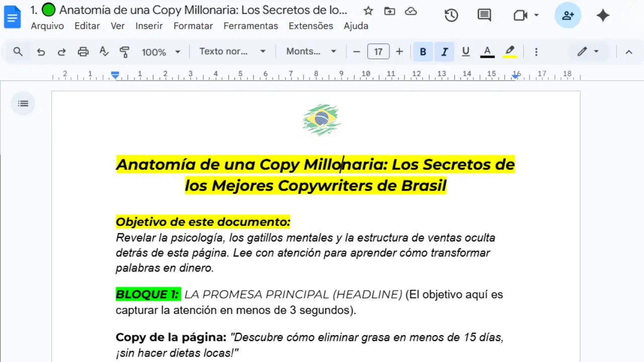Viewport: 644px width, 362px height.
Task: Open version history via the clock icon
Action: (451, 15)
